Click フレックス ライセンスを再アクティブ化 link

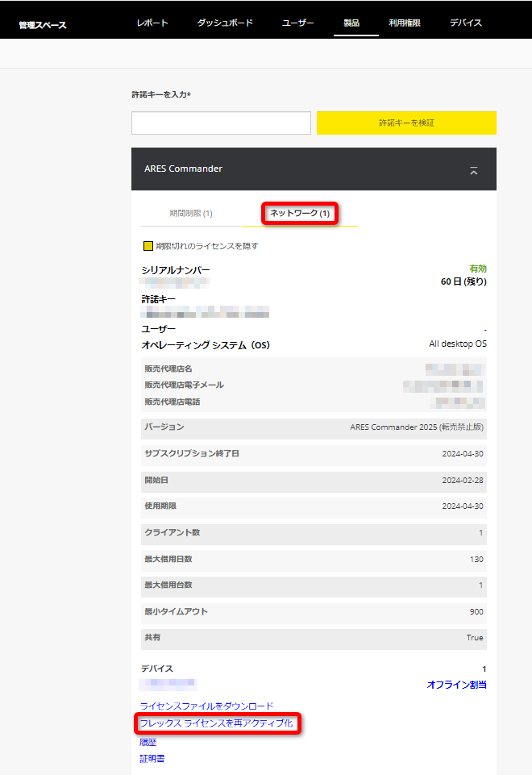216,723
